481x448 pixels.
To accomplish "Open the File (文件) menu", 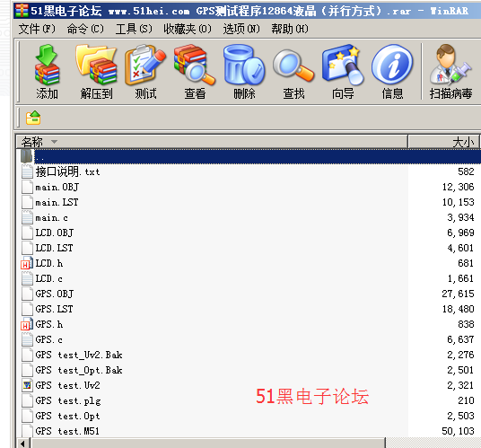I will click(x=37, y=29).
